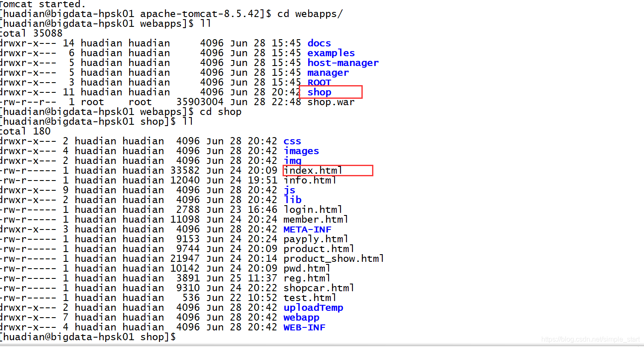Select the 11:37 timestamp of reg.html
Viewport: 644px width, 347px height.
[263, 278]
